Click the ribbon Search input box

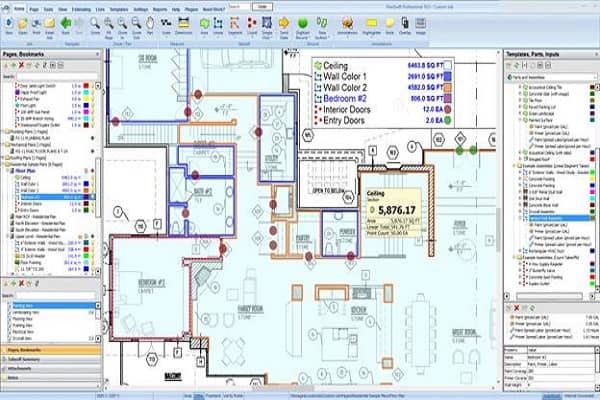click(x=240, y=7)
